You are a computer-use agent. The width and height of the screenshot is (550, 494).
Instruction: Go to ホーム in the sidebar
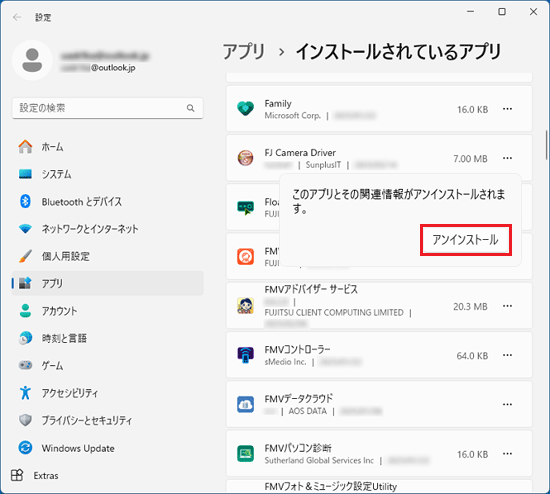pyautogui.click(x=107, y=147)
